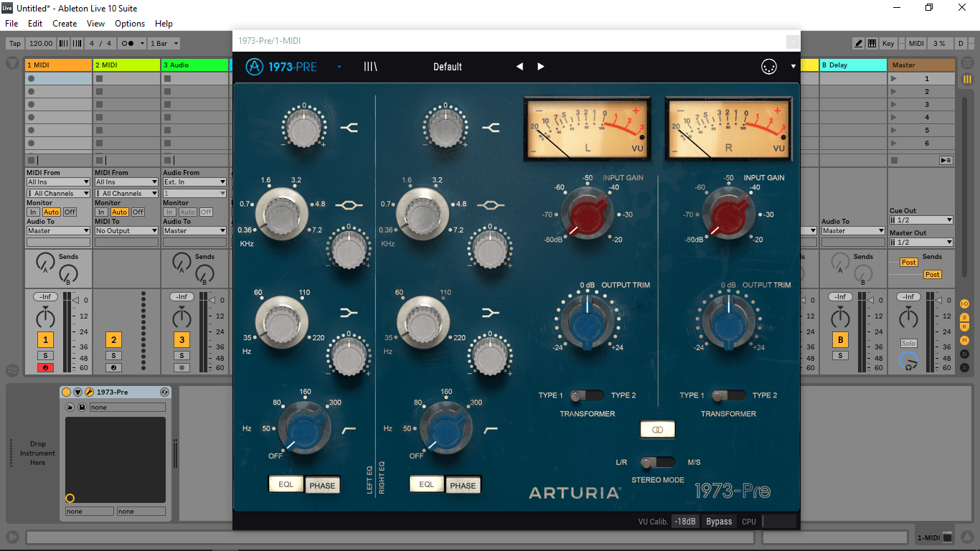Viewport: 980px width, 551px height.
Task: Open Audio From Ext. In dropdown
Action: click(194, 182)
